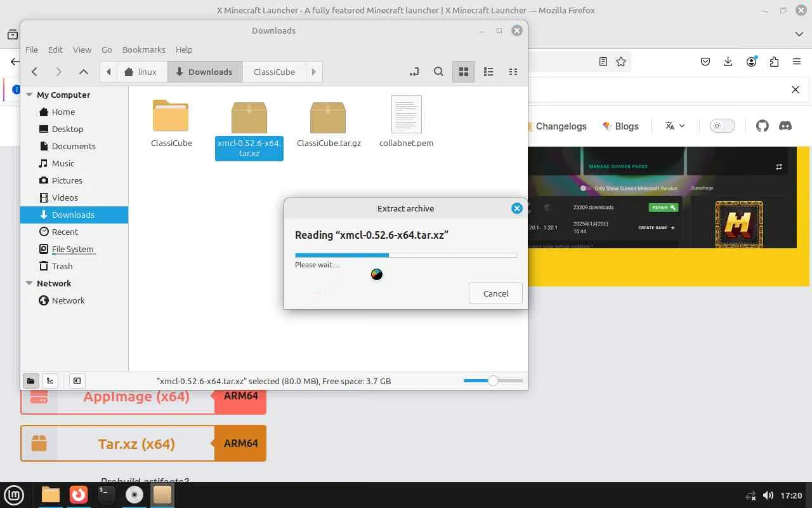Open the Bookmarks menu
Image resolution: width=812 pixels, height=508 pixels.
point(143,50)
